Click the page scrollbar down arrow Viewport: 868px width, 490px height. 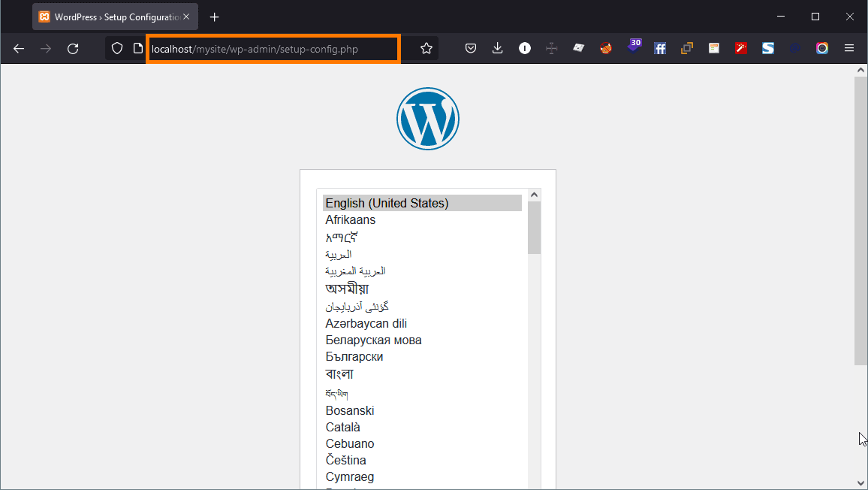[860, 482]
